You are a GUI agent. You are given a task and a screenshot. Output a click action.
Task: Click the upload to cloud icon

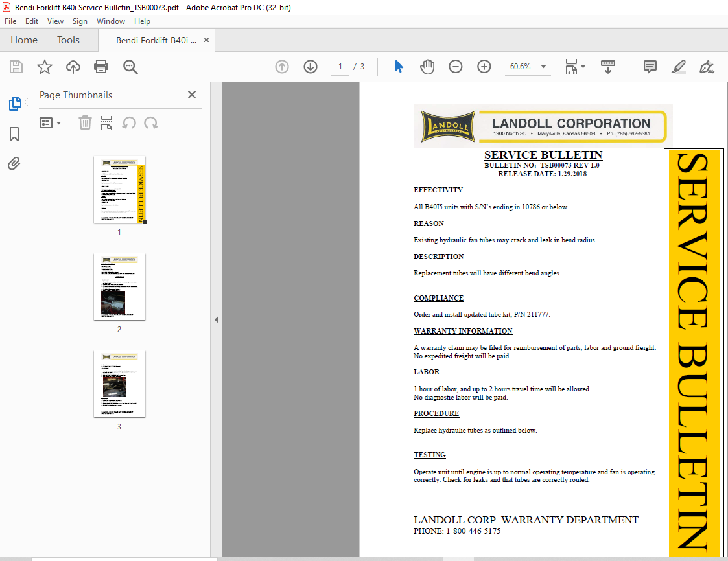(73, 67)
